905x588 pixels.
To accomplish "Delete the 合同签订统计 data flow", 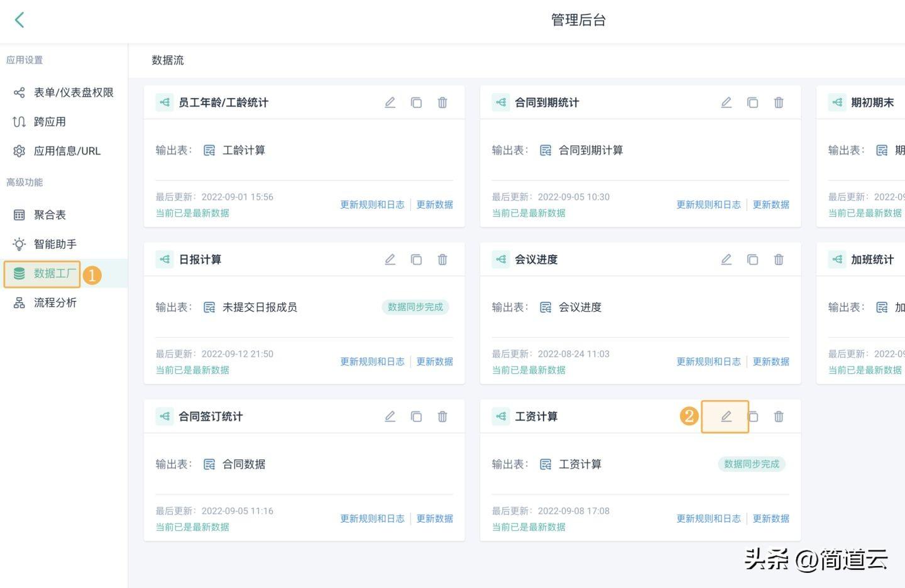I will pos(442,416).
